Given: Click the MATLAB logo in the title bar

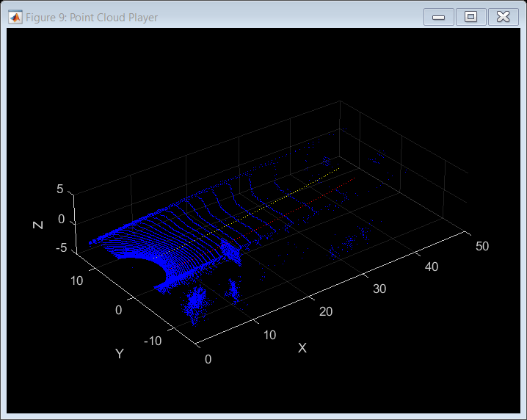Looking at the screenshot, I should pyautogui.click(x=14, y=17).
